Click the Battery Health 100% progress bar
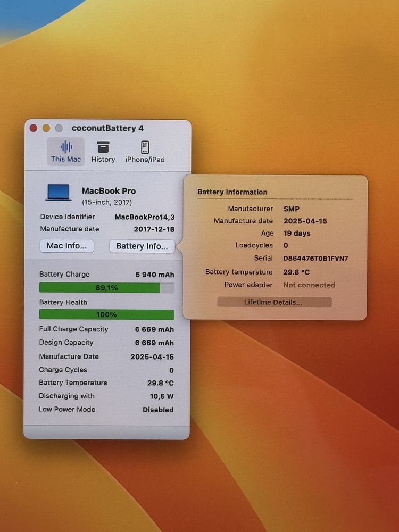This screenshot has height=532, width=399. click(x=107, y=314)
